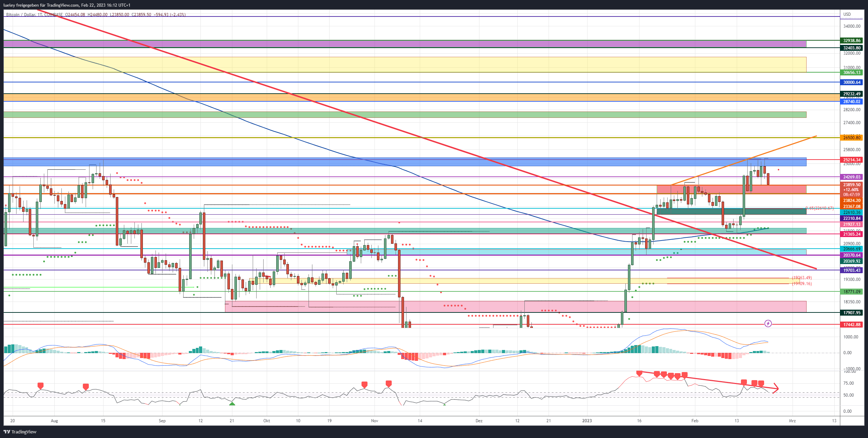The height and width of the screenshot is (438, 868).
Task: Click the (19363.49) level label
Action: coord(802,278)
